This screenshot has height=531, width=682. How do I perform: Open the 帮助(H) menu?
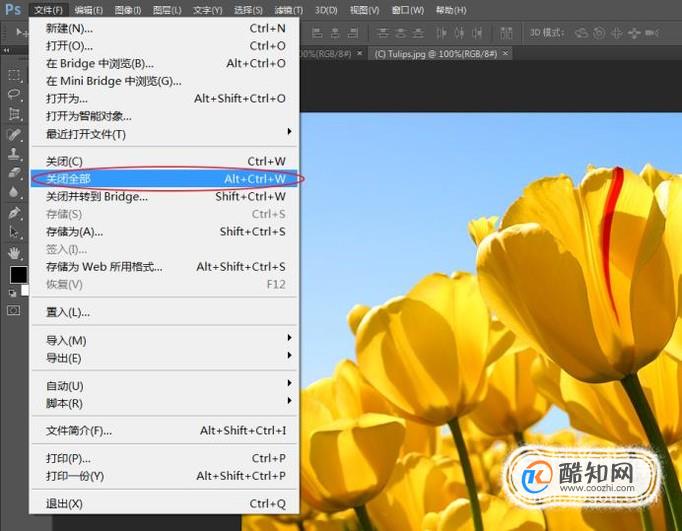[x=451, y=10]
